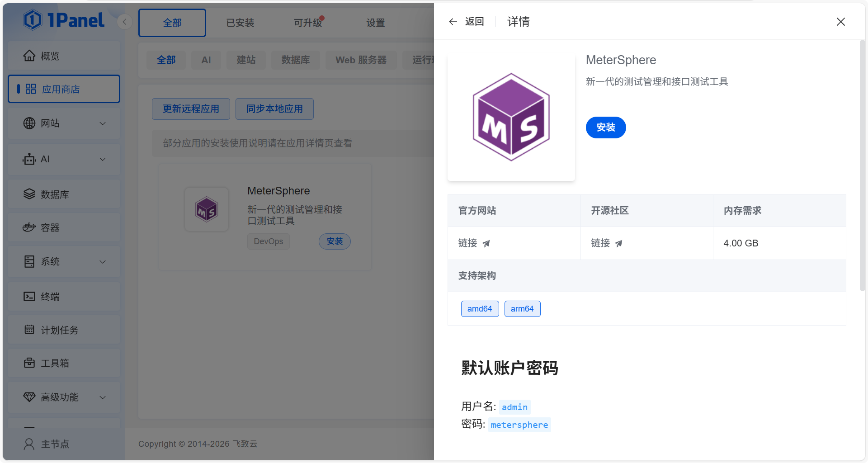Click the 默认账户密码 heading
The image size is (868, 463).
point(509,368)
